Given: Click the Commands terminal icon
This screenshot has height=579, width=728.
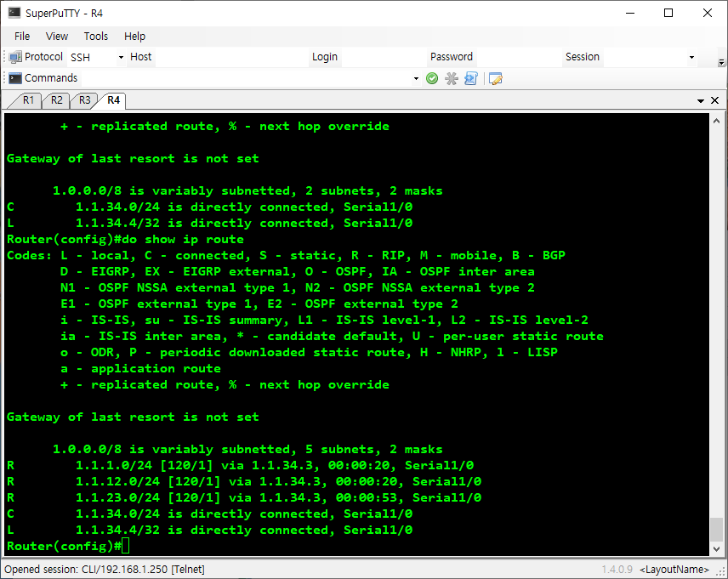Looking at the screenshot, I should click(x=15, y=78).
